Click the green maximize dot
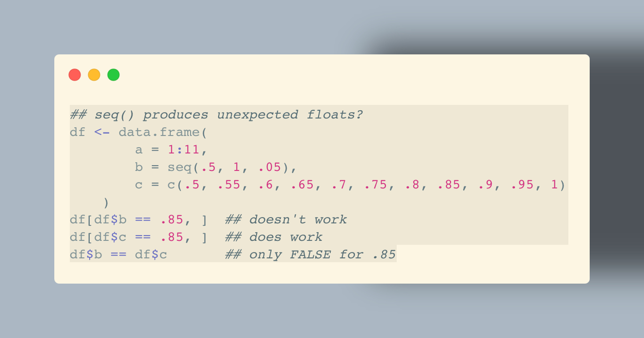Screen dimensions: 644x338 tap(113, 75)
